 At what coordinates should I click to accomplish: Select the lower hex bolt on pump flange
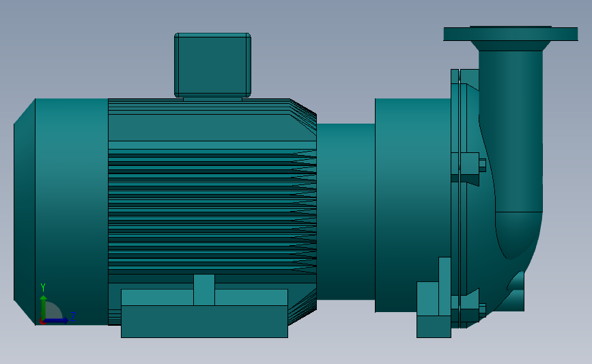click(x=483, y=310)
